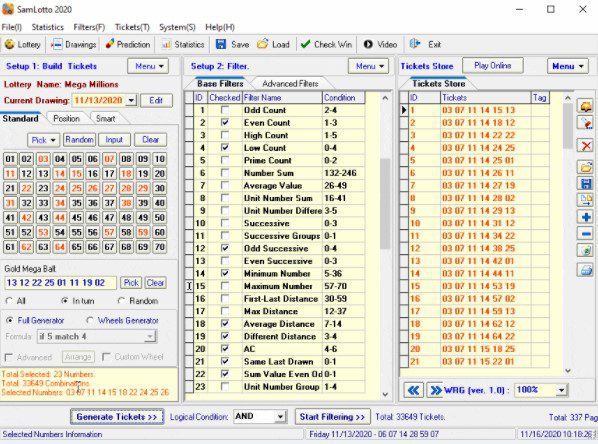Click the icon below the blue minus icon
The width and height of the screenshot is (598, 444).
click(586, 251)
